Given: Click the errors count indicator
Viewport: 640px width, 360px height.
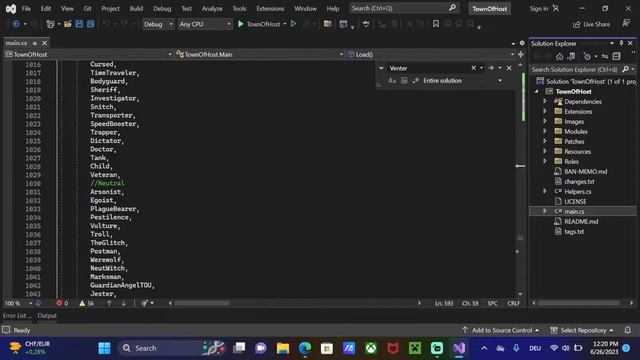Looking at the screenshot, I should [x=62, y=303].
